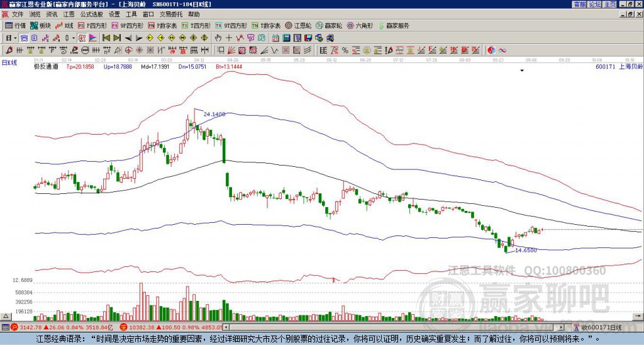The height and width of the screenshot is (345, 644).
Task: Click the 24.1400 high price label
Action: [214, 115]
